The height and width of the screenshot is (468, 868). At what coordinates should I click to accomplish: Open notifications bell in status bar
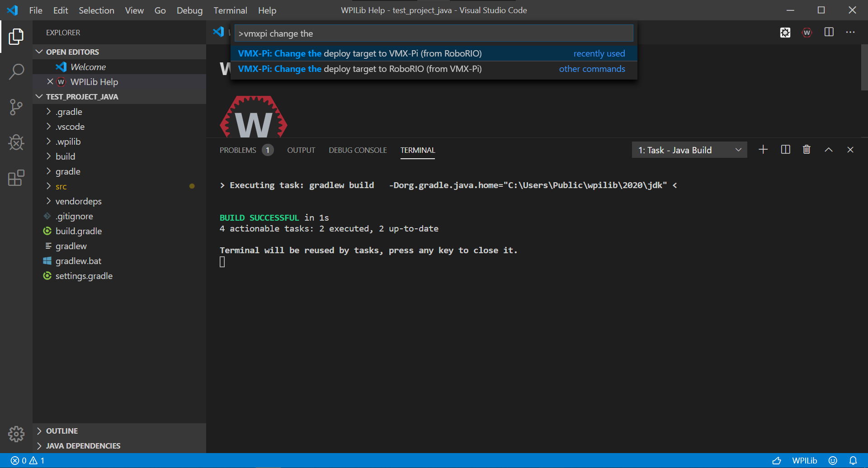tap(853, 461)
